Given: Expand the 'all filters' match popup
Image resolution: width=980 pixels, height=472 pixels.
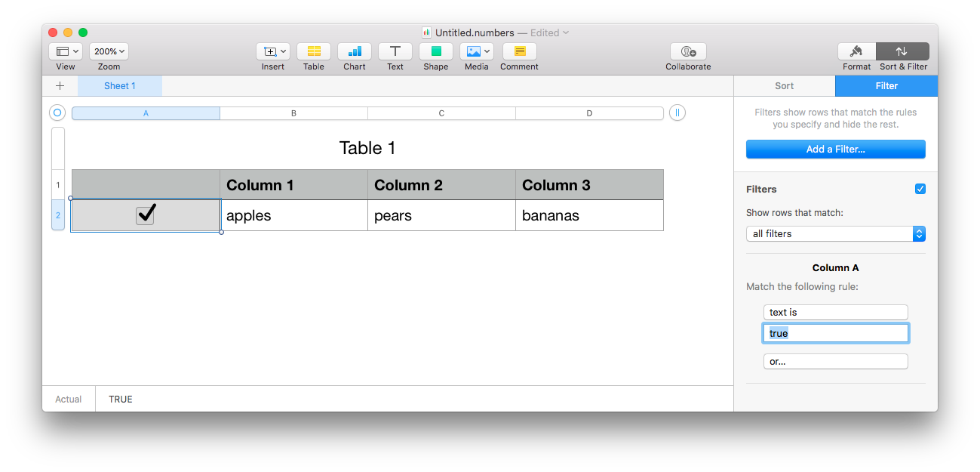Looking at the screenshot, I should click(x=835, y=234).
